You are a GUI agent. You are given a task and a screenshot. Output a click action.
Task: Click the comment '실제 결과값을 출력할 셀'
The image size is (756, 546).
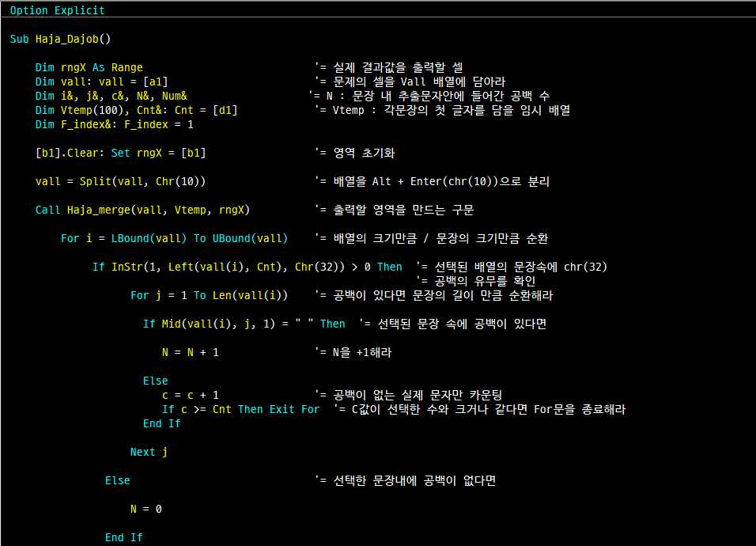pos(399,67)
